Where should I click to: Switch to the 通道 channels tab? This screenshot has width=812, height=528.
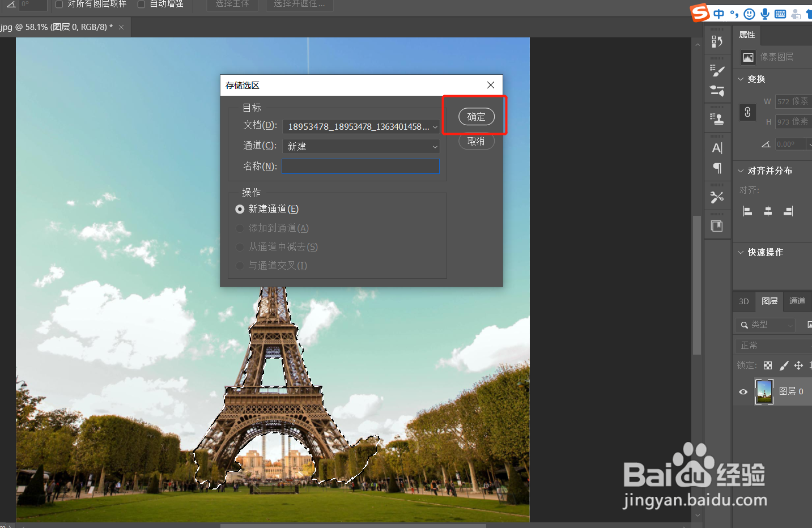797,301
